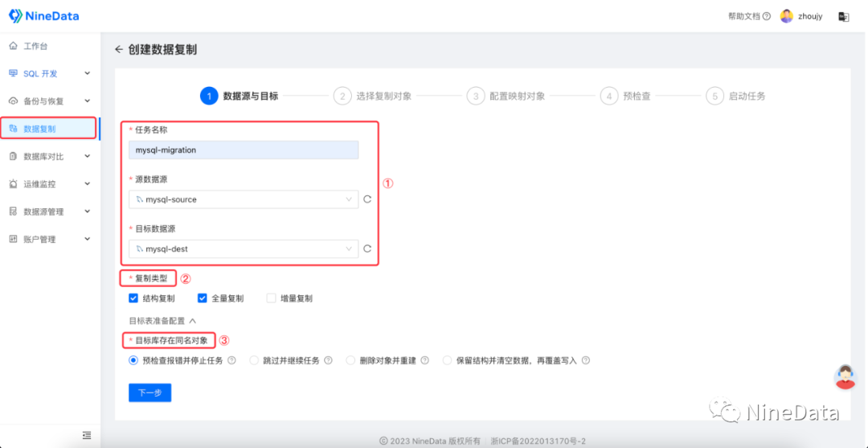Click the help question mark beside 帮助文档
868x448 pixels.
pyautogui.click(x=767, y=16)
